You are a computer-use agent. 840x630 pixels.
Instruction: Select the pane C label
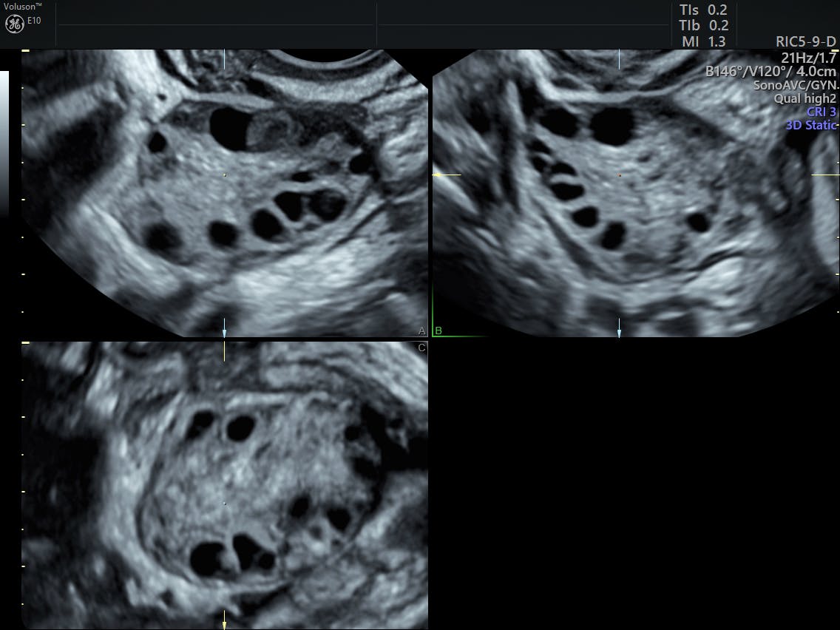[421, 348]
